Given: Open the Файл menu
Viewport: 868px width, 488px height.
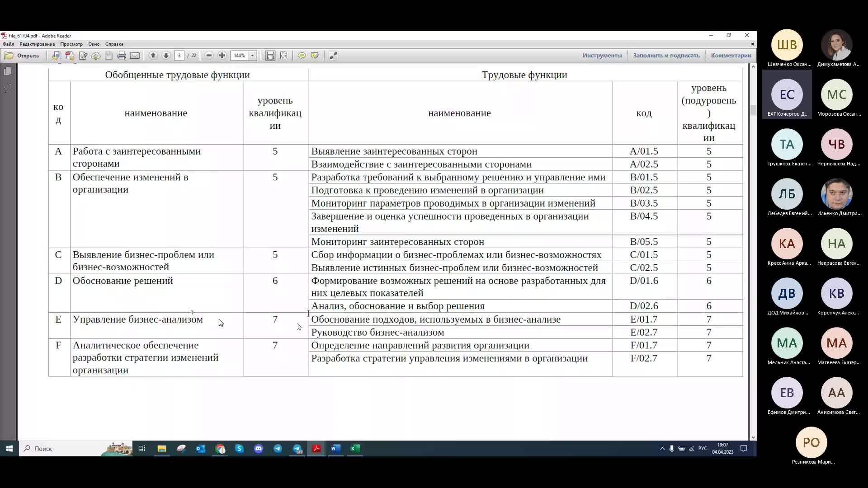Looking at the screenshot, I should 9,44.
